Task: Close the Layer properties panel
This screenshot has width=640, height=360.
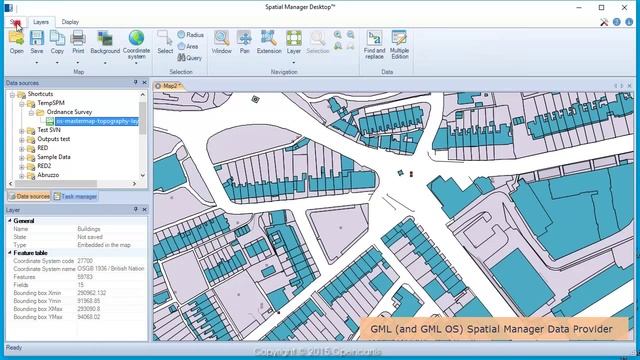Action: click(x=144, y=209)
